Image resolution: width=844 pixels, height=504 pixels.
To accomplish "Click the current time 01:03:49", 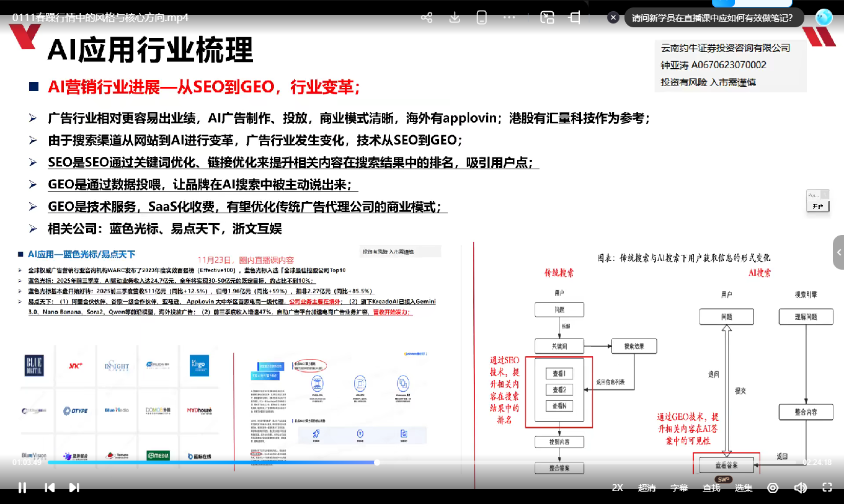I will 27,462.
